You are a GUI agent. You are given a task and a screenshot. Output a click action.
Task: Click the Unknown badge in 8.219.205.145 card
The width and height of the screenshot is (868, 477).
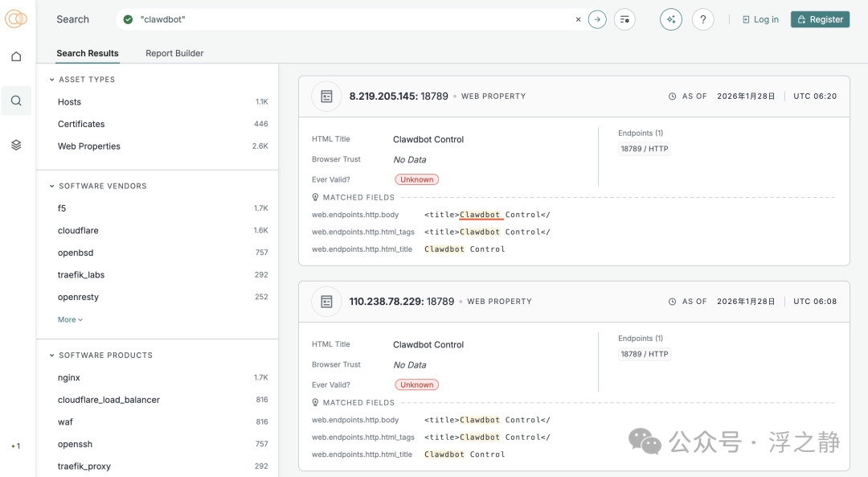point(417,179)
